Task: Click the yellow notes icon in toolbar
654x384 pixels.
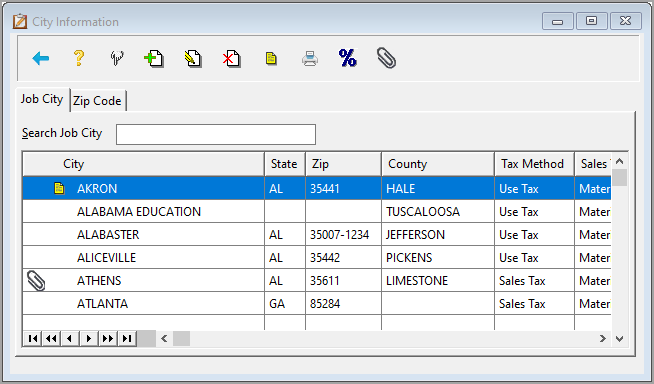Action: (x=271, y=58)
